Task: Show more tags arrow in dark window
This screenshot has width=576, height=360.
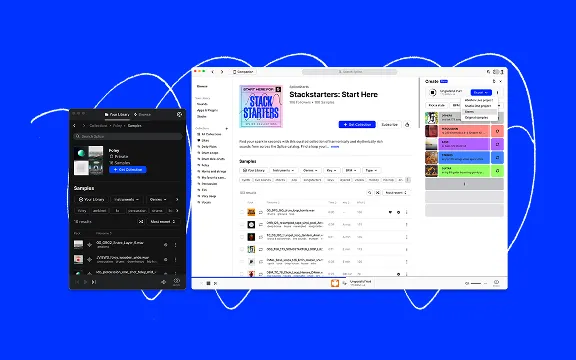Action: [x=177, y=211]
